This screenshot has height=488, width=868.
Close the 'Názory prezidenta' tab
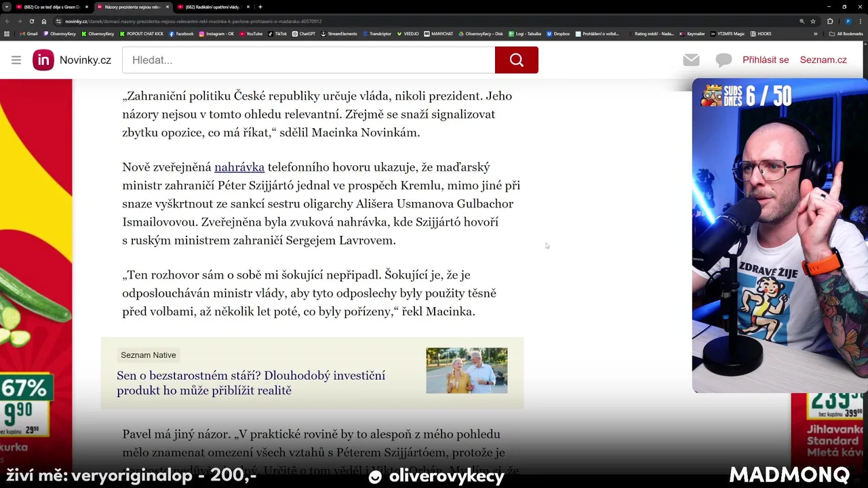coord(166,7)
